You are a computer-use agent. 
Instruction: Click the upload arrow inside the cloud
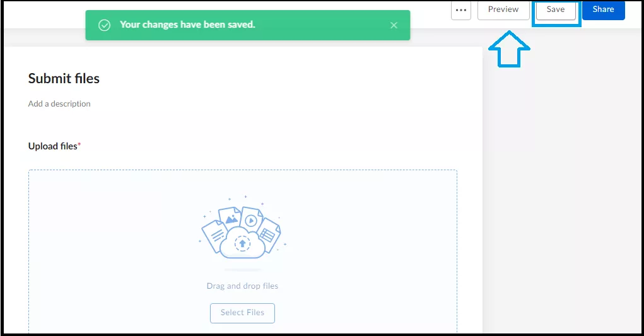[242, 244]
